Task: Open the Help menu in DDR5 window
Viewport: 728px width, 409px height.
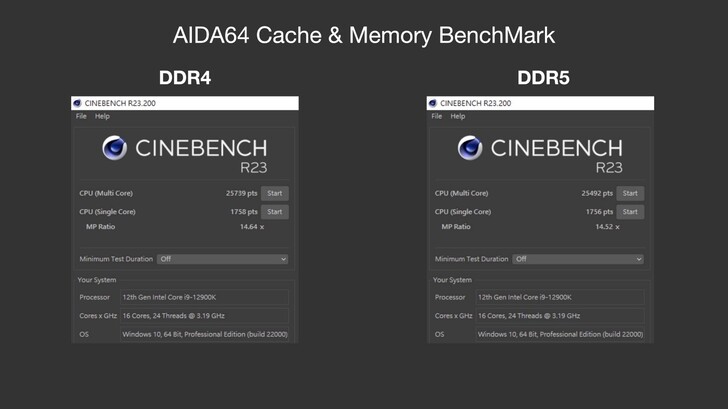Action: (458, 116)
